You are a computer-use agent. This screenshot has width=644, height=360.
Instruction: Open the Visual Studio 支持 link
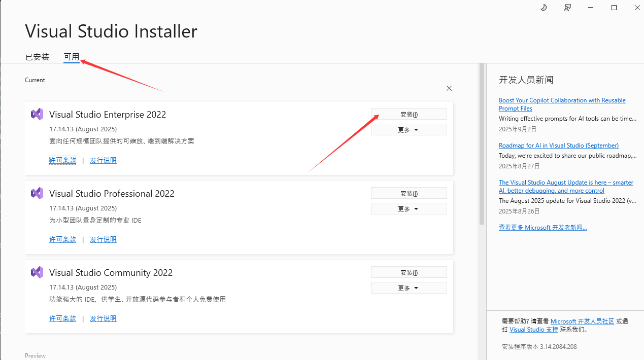click(x=534, y=330)
